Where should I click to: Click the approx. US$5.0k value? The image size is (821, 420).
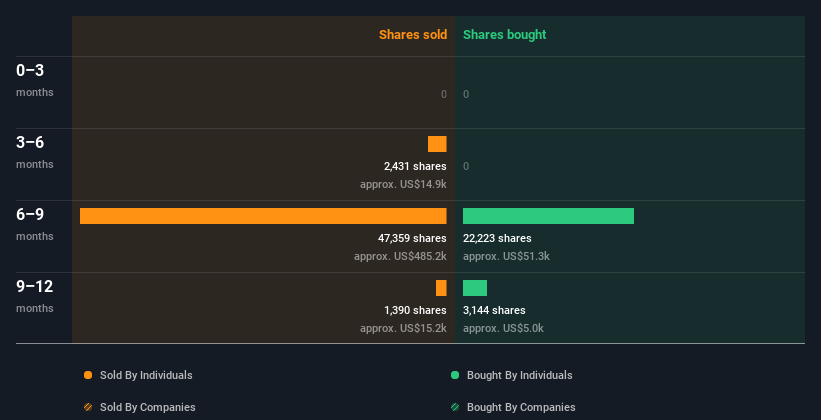click(x=503, y=328)
